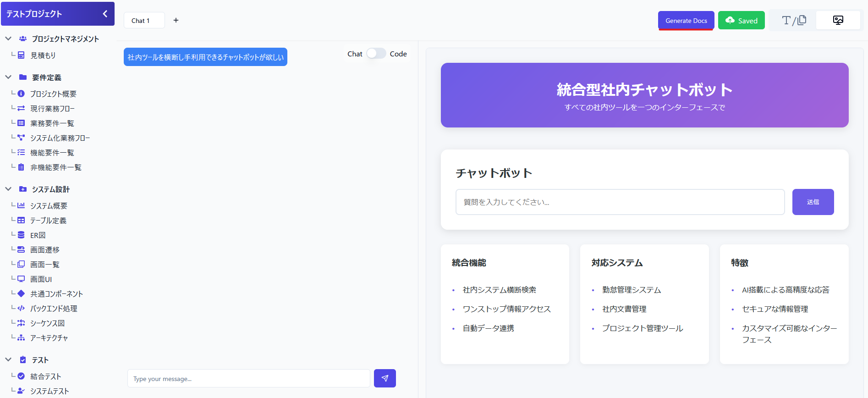Open 画面UI in the sidebar
Viewport: 868px width, 398px height.
(x=41, y=279)
